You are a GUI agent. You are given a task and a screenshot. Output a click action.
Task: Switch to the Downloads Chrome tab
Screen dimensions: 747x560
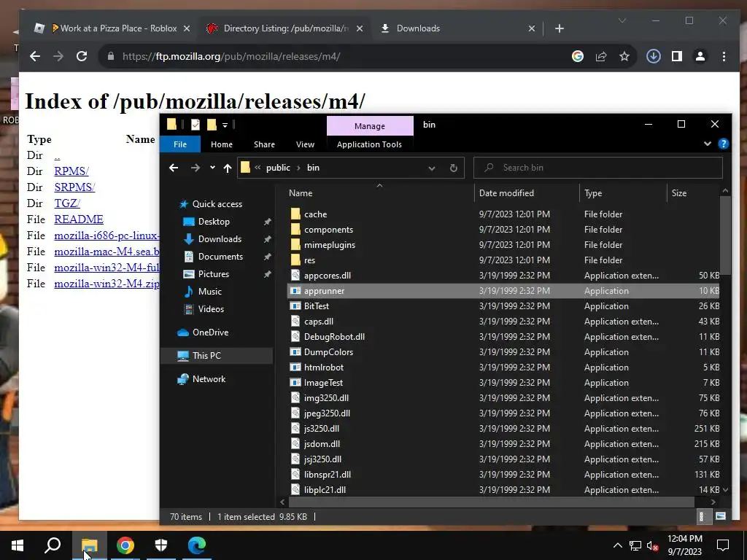coord(457,28)
